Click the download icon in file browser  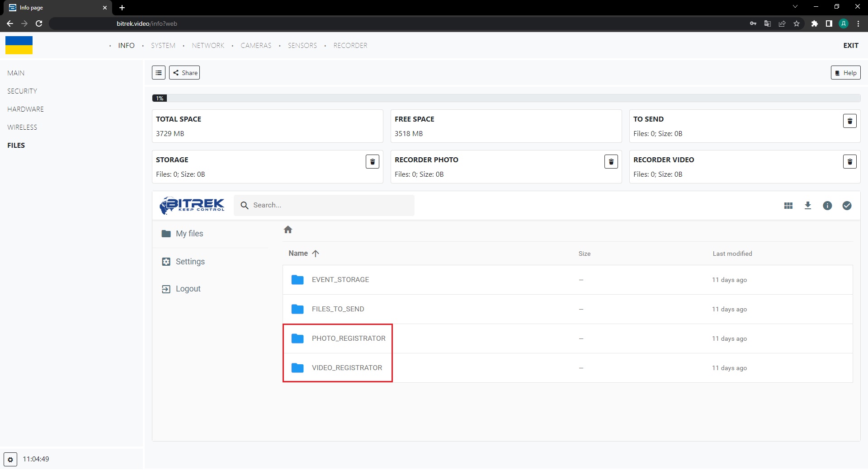point(807,206)
